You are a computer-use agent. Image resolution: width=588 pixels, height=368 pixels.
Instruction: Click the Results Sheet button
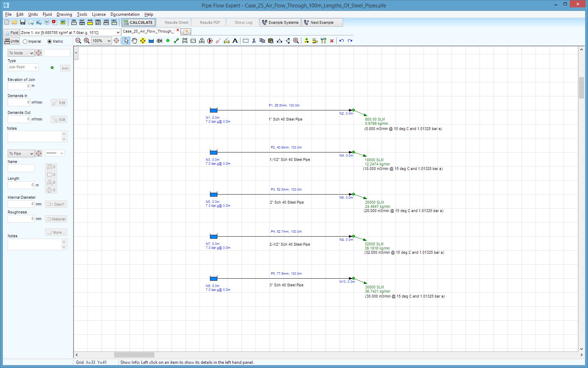174,22
